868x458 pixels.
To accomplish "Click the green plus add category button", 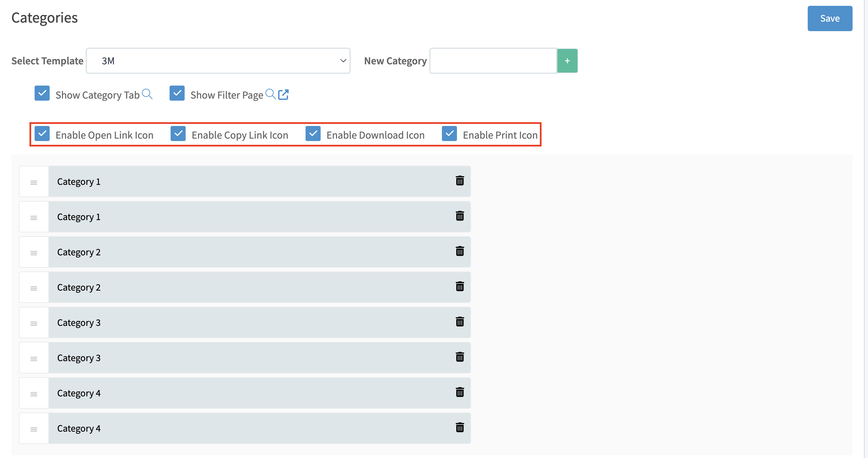I will tap(567, 61).
